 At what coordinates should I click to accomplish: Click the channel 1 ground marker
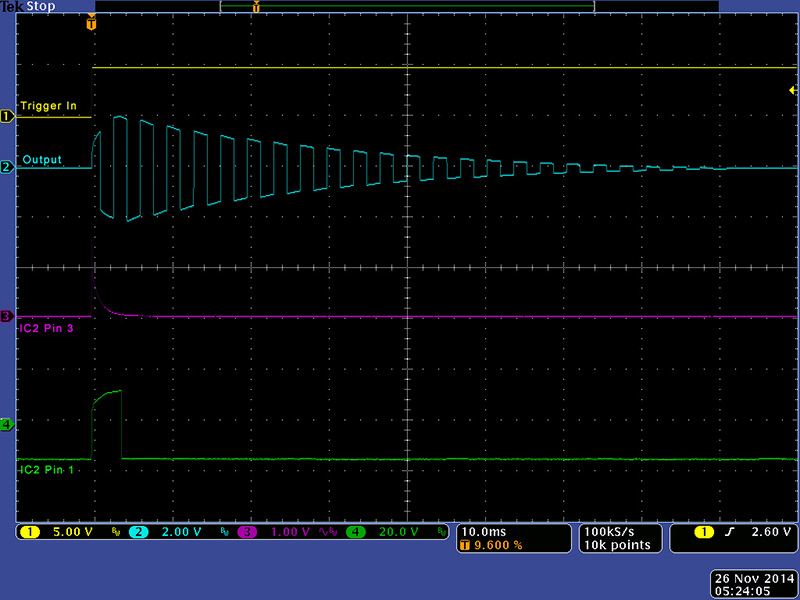coord(7,116)
